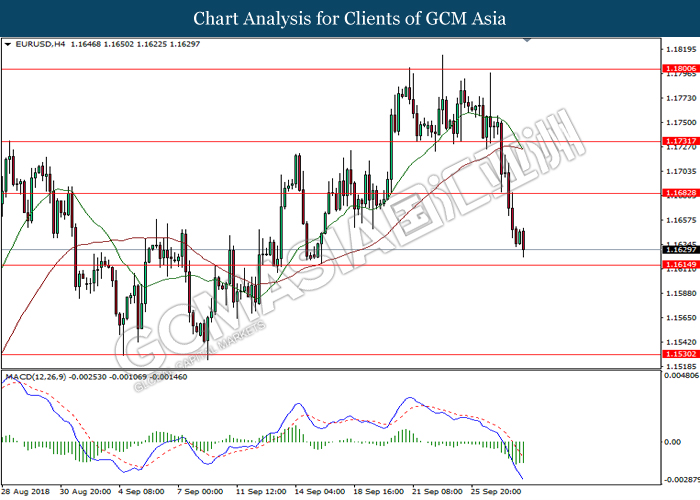Select the 1.18006 red price label
The image size is (700, 500).
coord(680,68)
